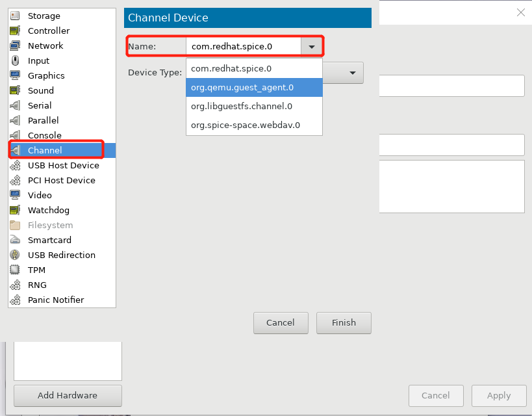
Task: Pick the Input mouse icon
Action: tap(15, 61)
